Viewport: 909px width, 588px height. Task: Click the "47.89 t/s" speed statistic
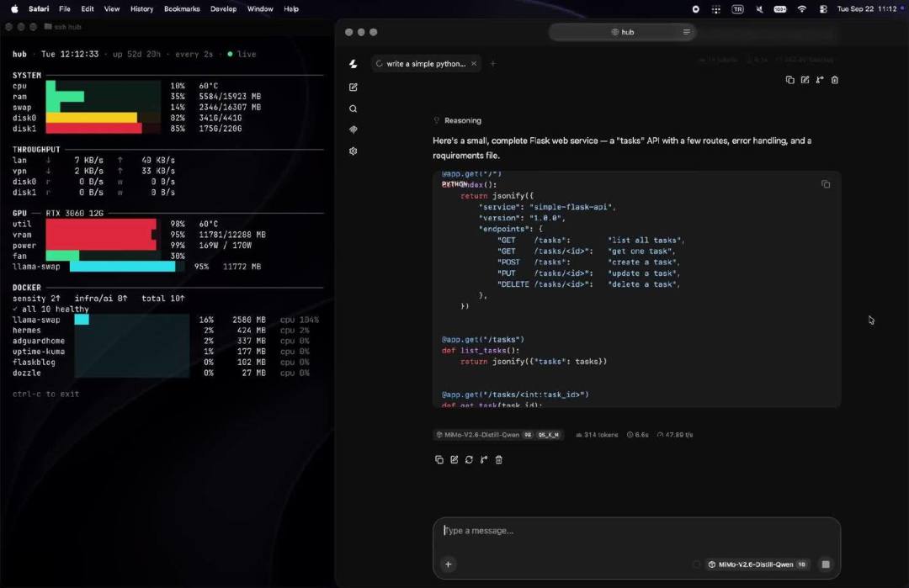click(x=675, y=435)
